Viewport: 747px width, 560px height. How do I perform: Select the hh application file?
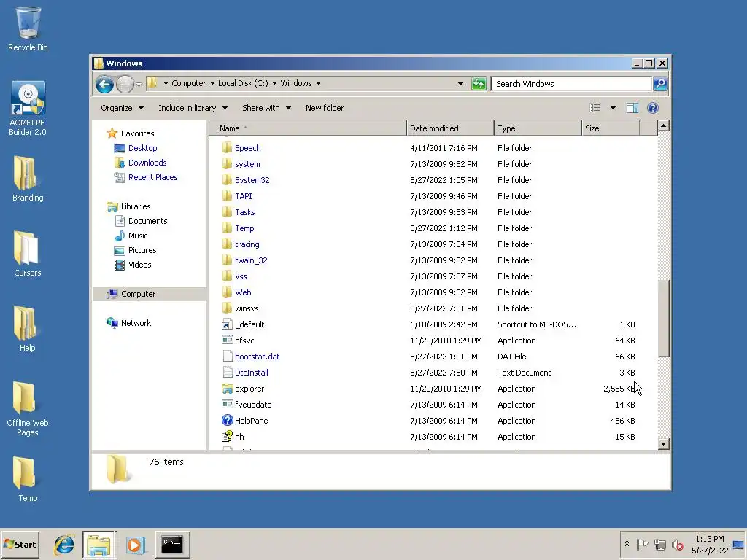coord(233,437)
